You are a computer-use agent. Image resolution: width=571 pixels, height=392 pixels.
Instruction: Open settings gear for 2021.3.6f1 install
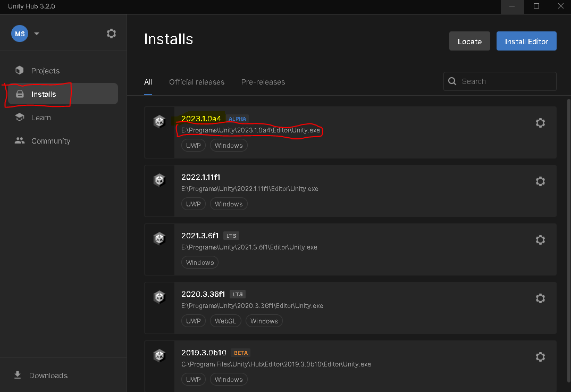tap(540, 240)
